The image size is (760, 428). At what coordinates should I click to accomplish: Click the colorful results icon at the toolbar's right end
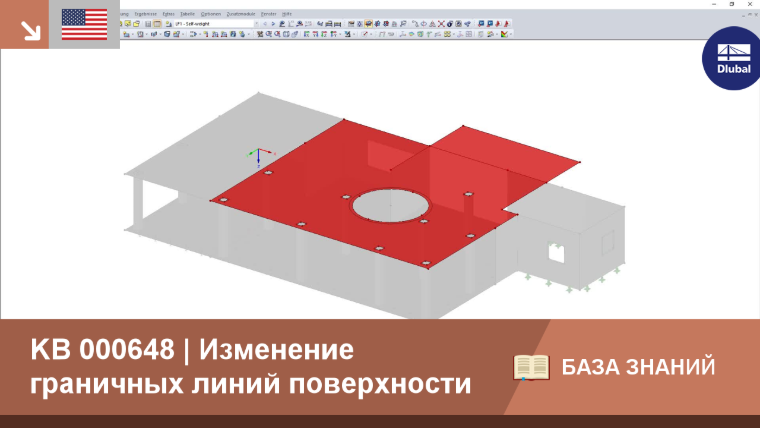(x=504, y=34)
